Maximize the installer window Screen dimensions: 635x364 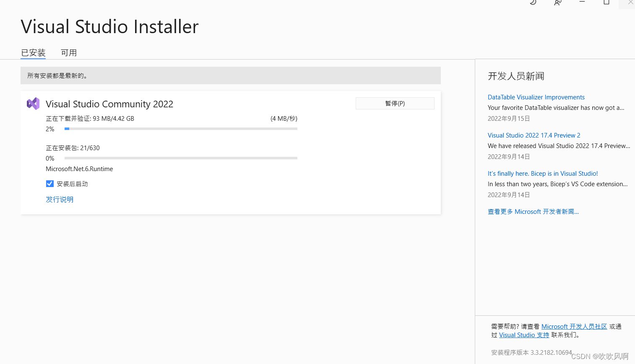pos(606,2)
